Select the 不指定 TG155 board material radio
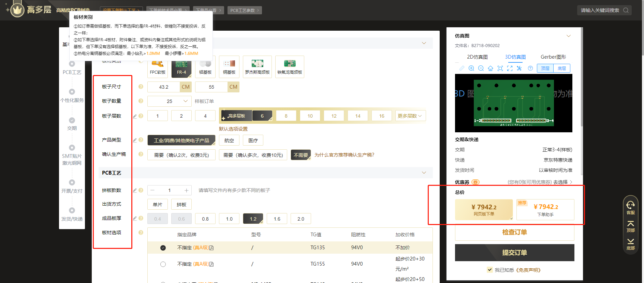The height and width of the screenshot is (283, 644). click(x=163, y=264)
